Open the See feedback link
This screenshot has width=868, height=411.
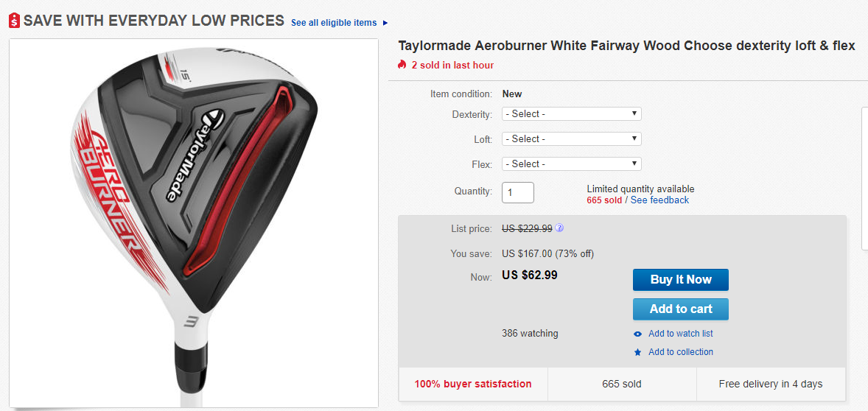(x=659, y=200)
